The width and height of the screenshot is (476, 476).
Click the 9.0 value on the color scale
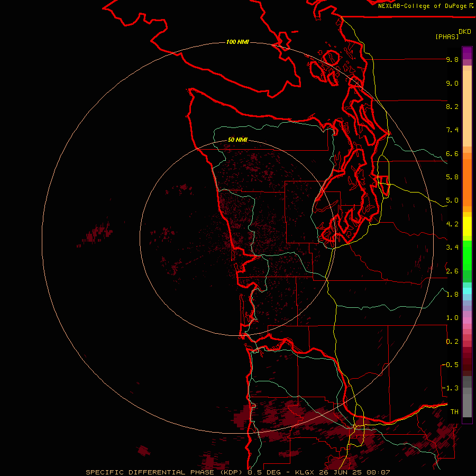pyautogui.click(x=452, y=83)
